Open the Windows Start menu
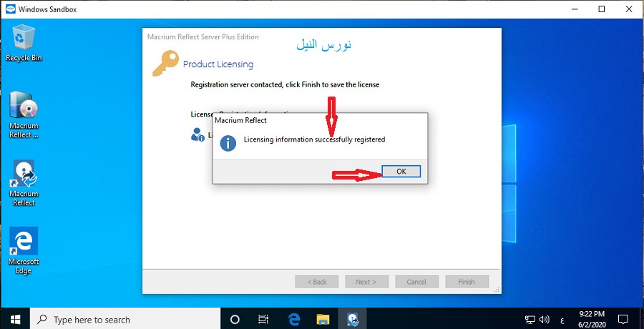The height and width of the screenshot is (329, 644). pyautogui.click(x=15, y=319)
